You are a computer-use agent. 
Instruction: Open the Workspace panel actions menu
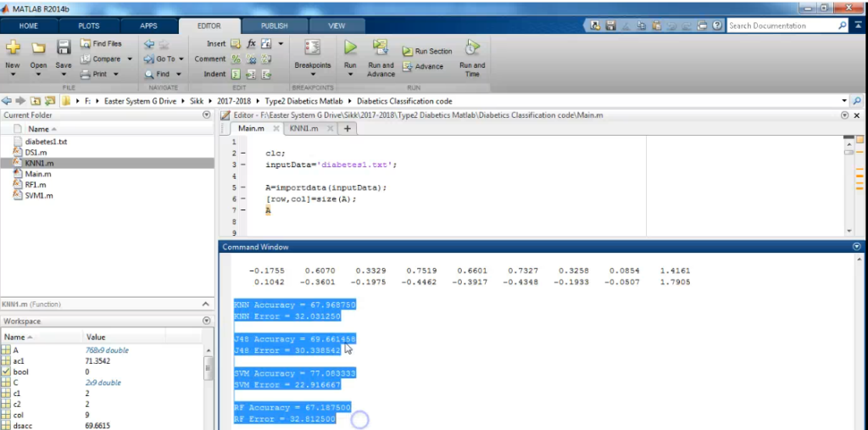pyautogui.click(x=207, y=321)
